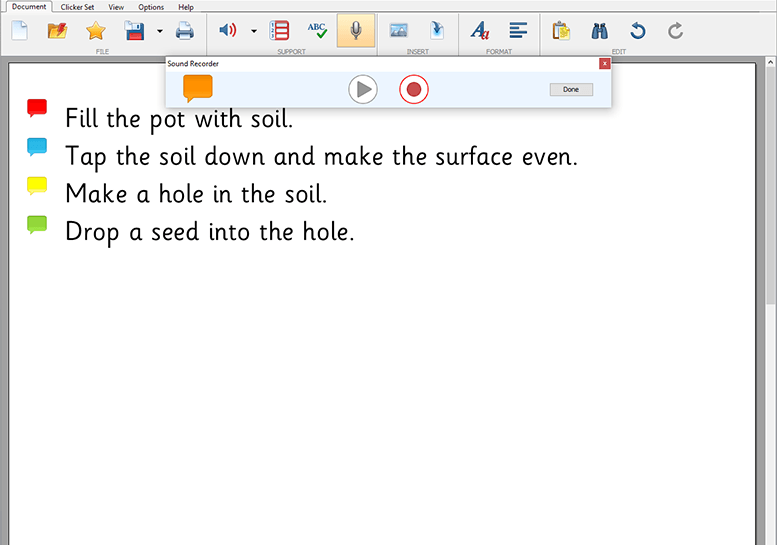Image resolution: width=777 pixels, height=545 pixels.
Task: Run the ABC spell check tool
Action: pos(317,31)
